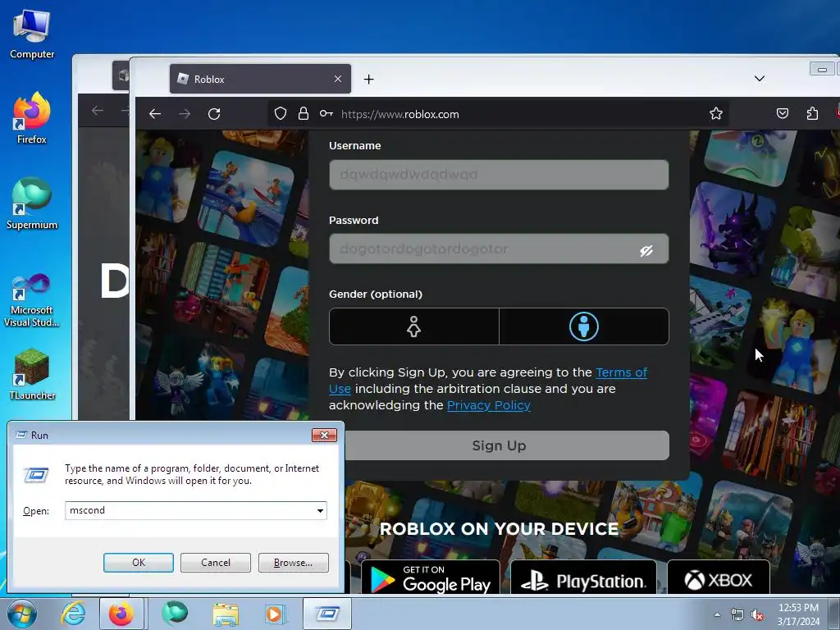The height and width of the screenshot is (630, 840).
Task: Launch Internet Explorer from taskbar
Action: pyautogui.click(x=73, y=614)
